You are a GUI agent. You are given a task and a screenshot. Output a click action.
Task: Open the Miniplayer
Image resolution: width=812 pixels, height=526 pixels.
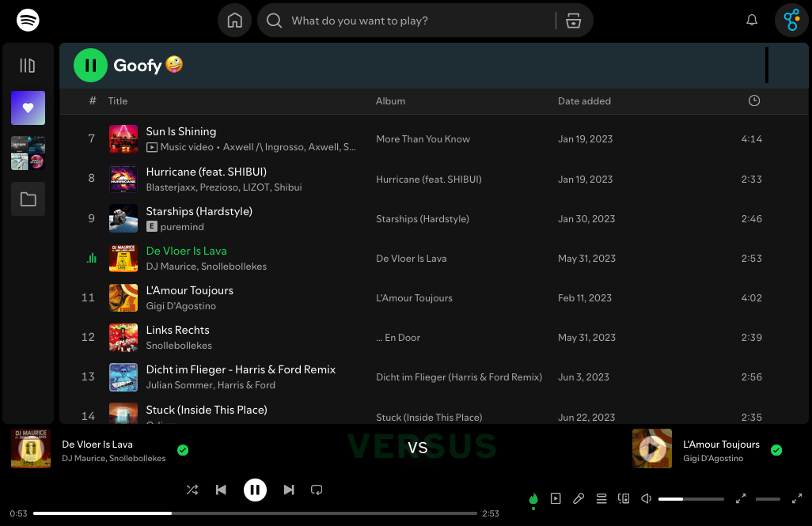coord(739,498)
